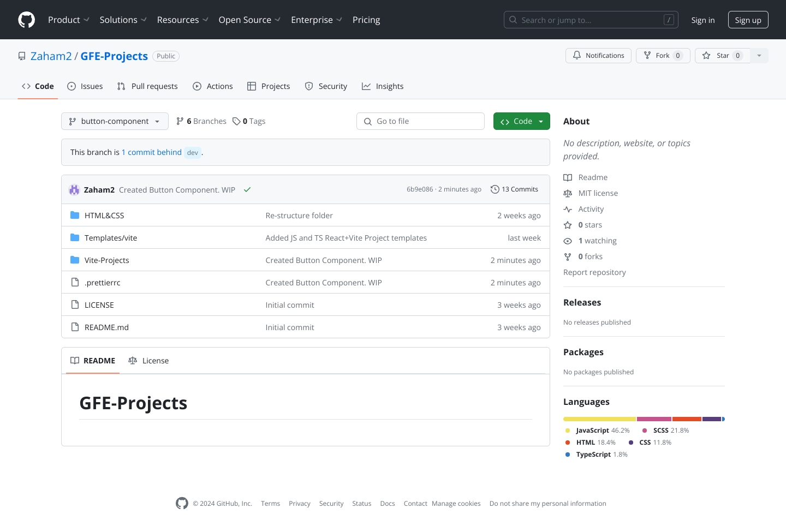Click the Zaham2 user avatar icon
The width and height of the screenshot is (786, 532).
point(74,190)
